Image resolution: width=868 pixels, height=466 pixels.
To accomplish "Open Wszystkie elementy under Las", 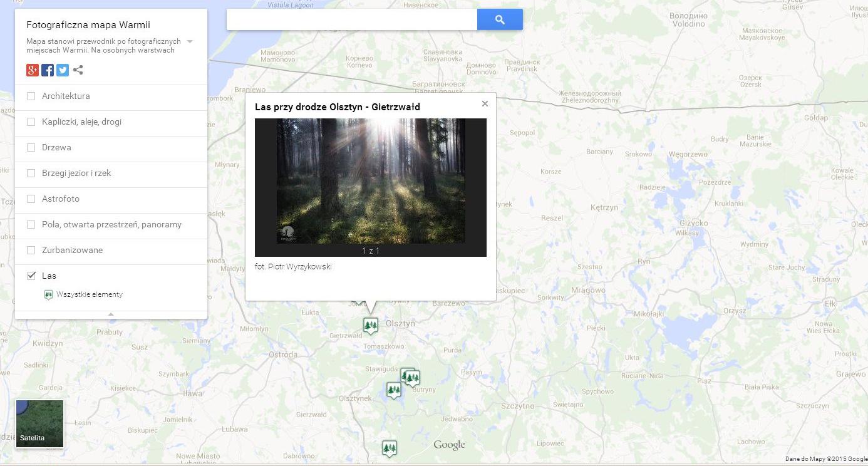I will pos(89,294).
